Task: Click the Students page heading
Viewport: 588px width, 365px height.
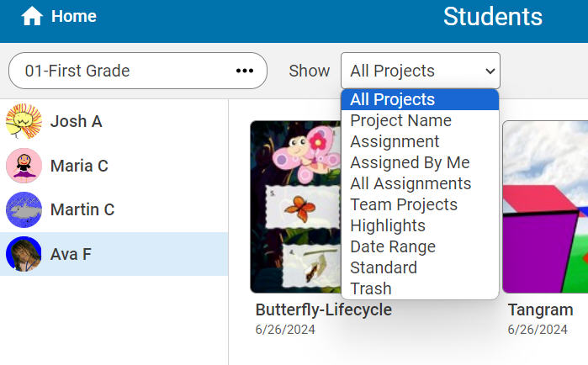Action: pyautogui.click(x=493, y=17)
